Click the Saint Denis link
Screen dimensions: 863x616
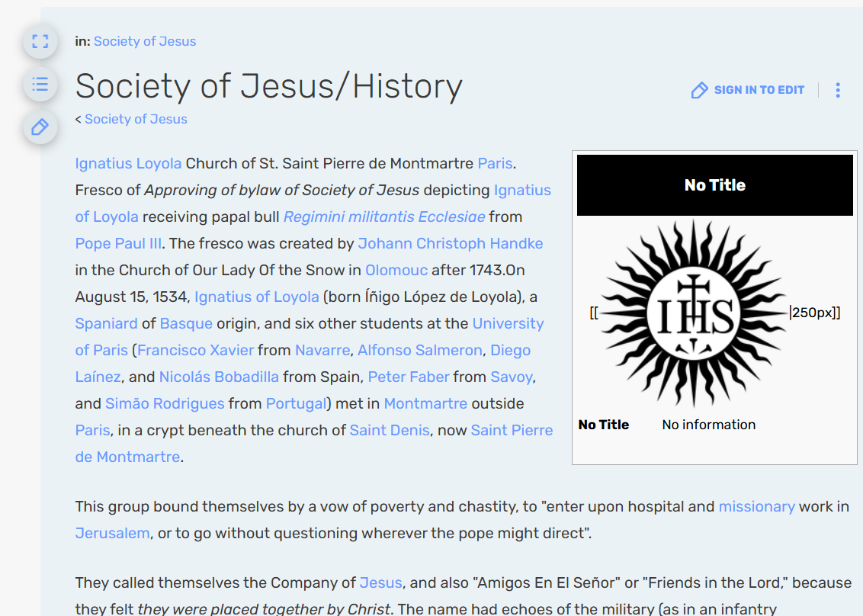click(x=390, y=431)
